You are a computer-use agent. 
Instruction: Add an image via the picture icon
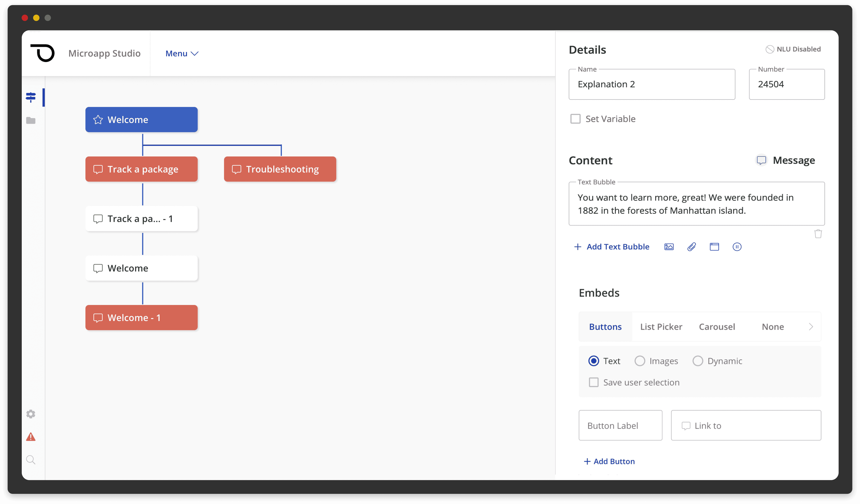[669, 247]
